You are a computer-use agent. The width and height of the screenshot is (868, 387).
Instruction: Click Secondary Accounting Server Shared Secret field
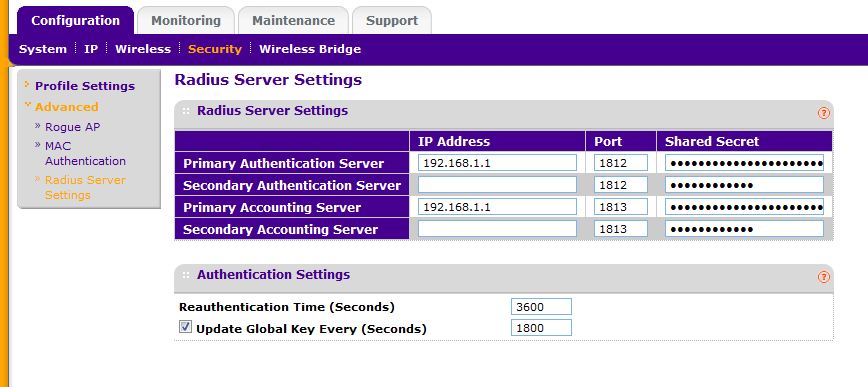744,229
